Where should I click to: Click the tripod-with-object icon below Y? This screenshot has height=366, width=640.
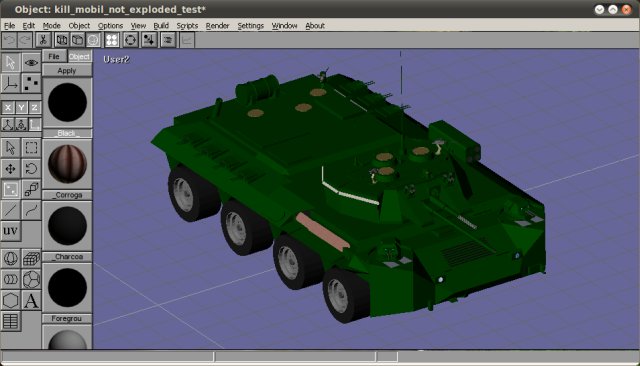(x=21, y=124)
